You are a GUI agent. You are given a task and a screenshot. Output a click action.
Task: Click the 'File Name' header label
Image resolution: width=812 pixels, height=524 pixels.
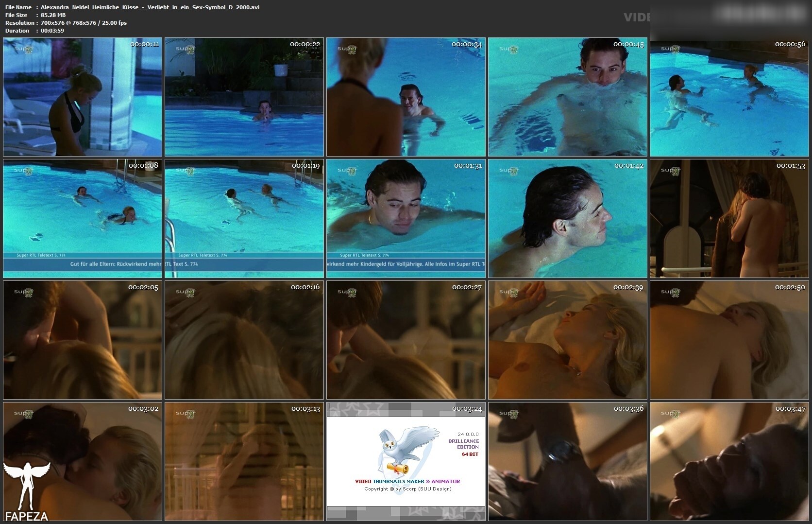tap(18, 7)
